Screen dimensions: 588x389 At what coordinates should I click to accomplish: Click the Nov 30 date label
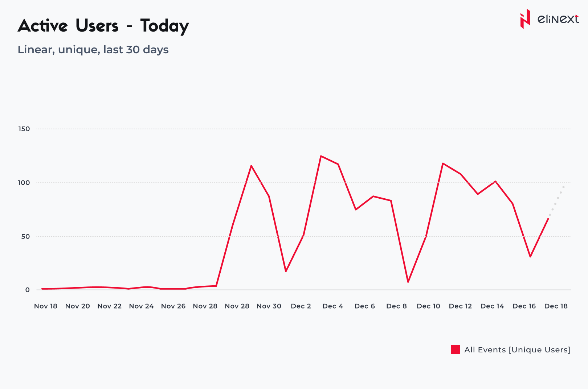(x=269, y=306)
